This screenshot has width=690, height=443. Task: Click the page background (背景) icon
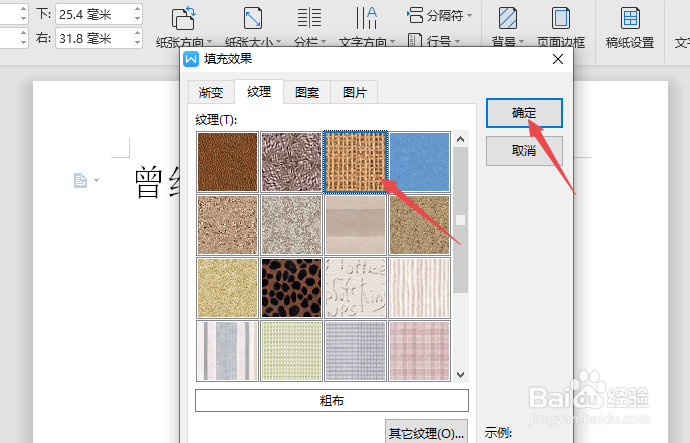(508, 18)
